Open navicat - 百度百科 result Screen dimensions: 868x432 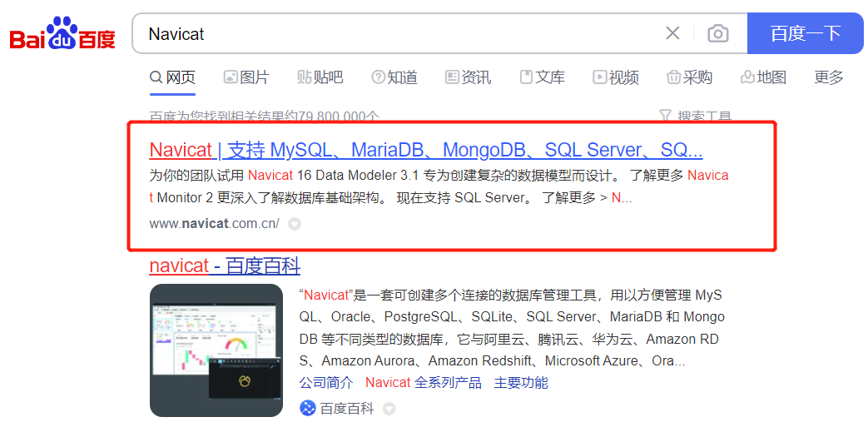coord(225,266)
